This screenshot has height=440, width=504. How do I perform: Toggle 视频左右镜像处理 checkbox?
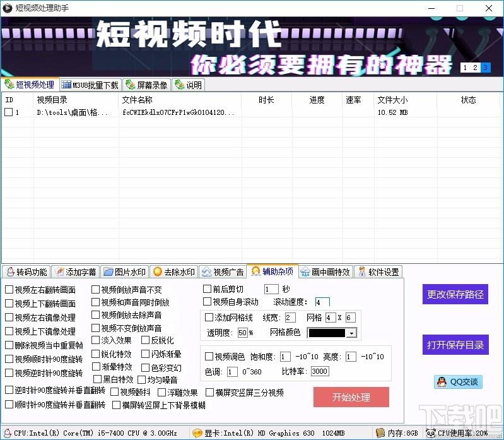click(x=9, y=317)
